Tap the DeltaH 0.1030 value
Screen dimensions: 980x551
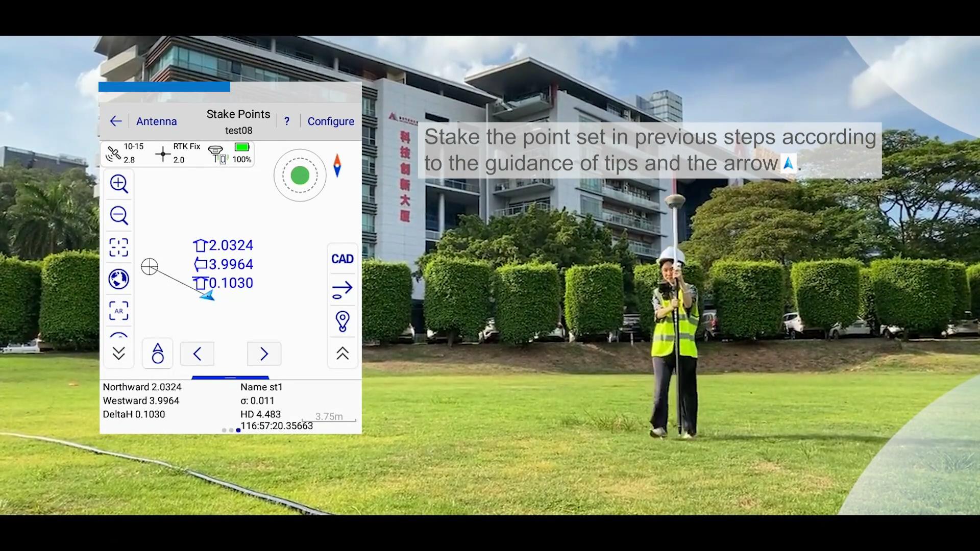[134, 415]
